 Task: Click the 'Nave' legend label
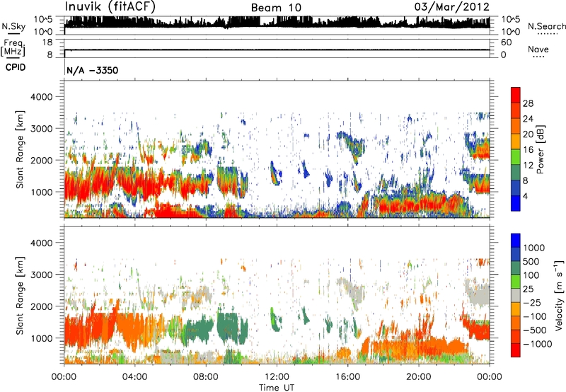538,49
